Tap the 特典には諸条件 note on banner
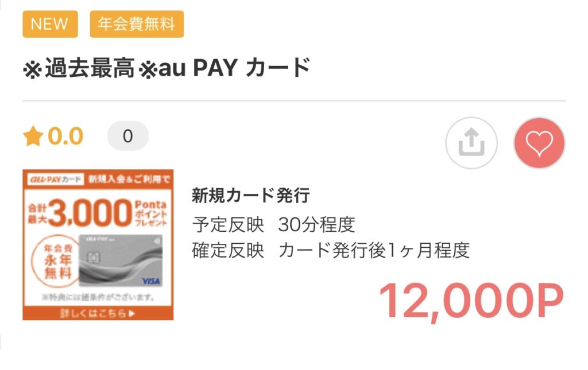The width and height of the screenshot is (588, 370). [98, 297]
